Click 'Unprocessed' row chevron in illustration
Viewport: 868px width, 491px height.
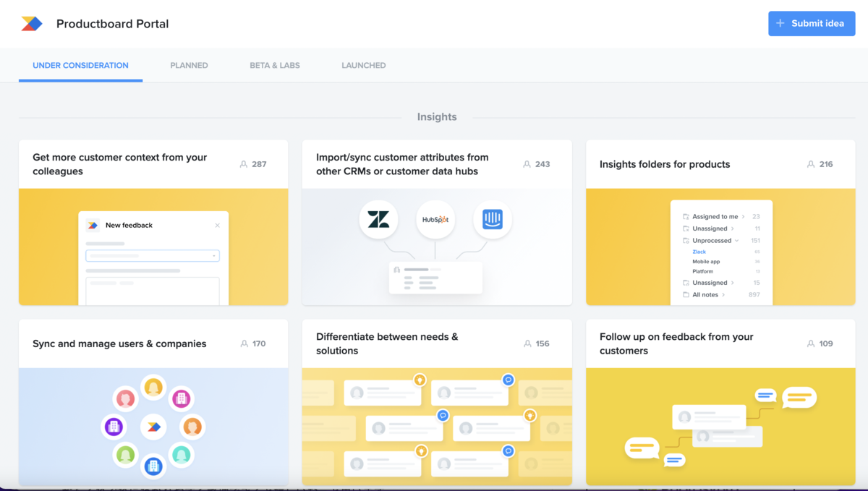(x=737, y=240)
